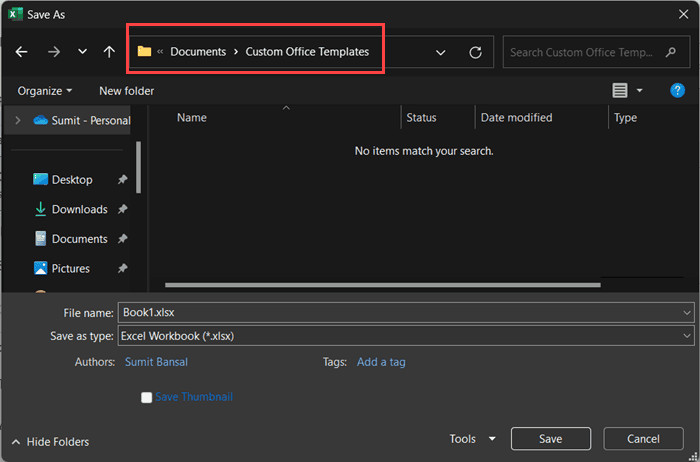700x462 pixels.
Task: Select Sumit - Personal OneDrive location
Action: (82, 121)
